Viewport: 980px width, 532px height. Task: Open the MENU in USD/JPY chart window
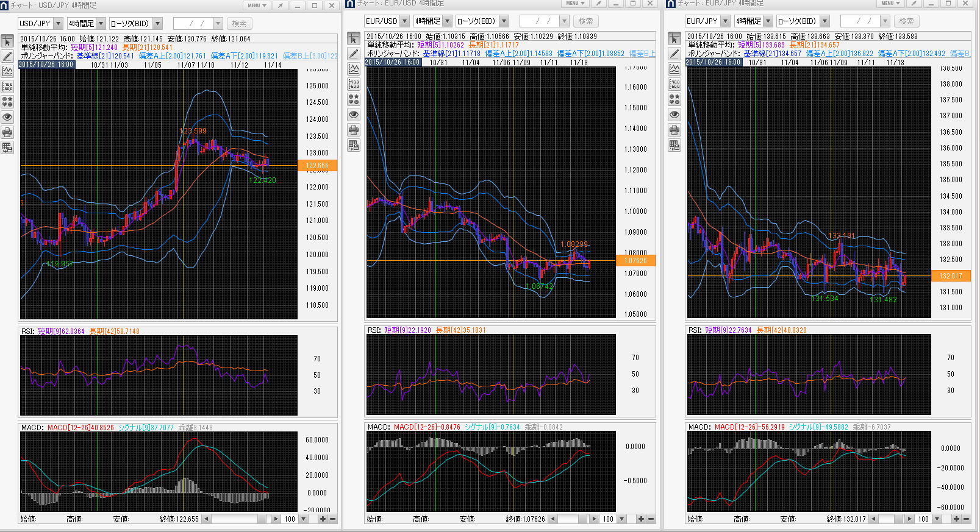(x=257, y=5)
